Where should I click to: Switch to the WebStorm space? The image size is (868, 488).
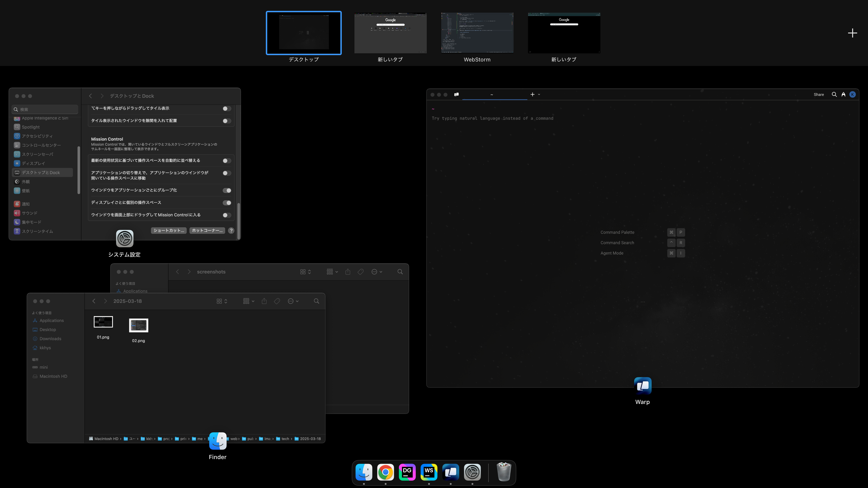[477, 33]
